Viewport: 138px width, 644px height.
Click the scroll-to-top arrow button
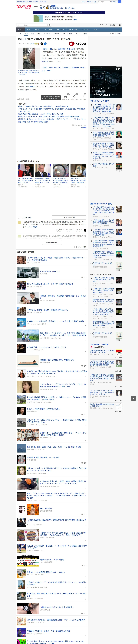click(133, 398)
